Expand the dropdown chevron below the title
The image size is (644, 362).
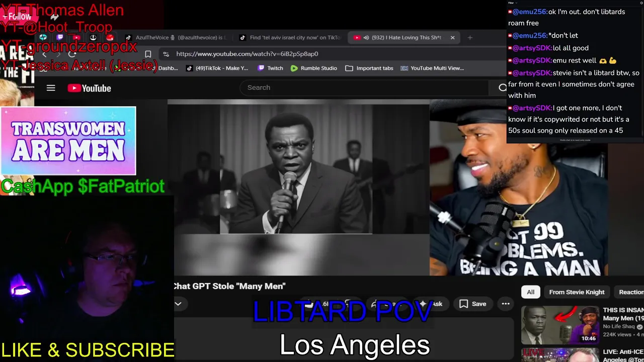pos(178,304)
